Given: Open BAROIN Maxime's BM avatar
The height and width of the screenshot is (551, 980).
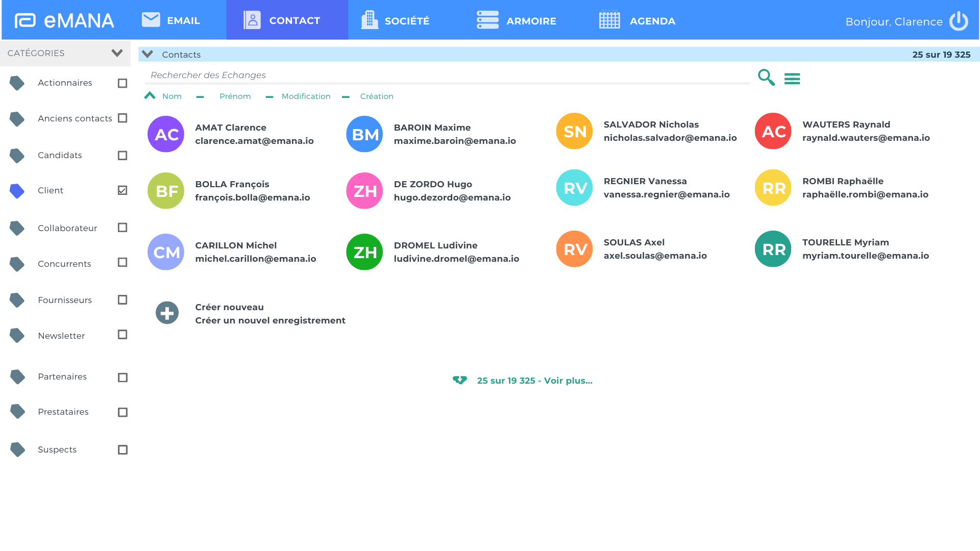Looking at the screenshot, I should point(364,134).
